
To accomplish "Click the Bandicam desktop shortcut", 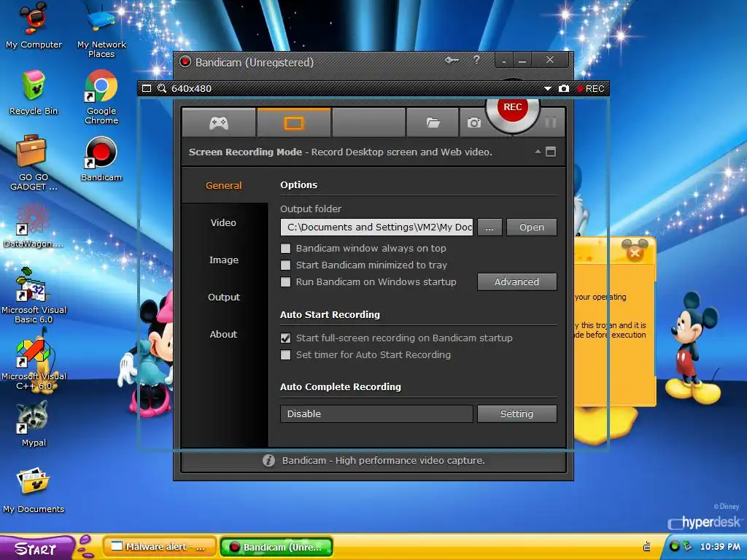I will coord(101,159).
